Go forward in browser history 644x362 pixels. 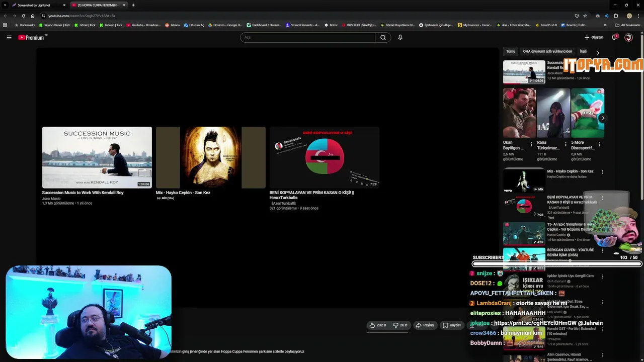coord(14,16)
